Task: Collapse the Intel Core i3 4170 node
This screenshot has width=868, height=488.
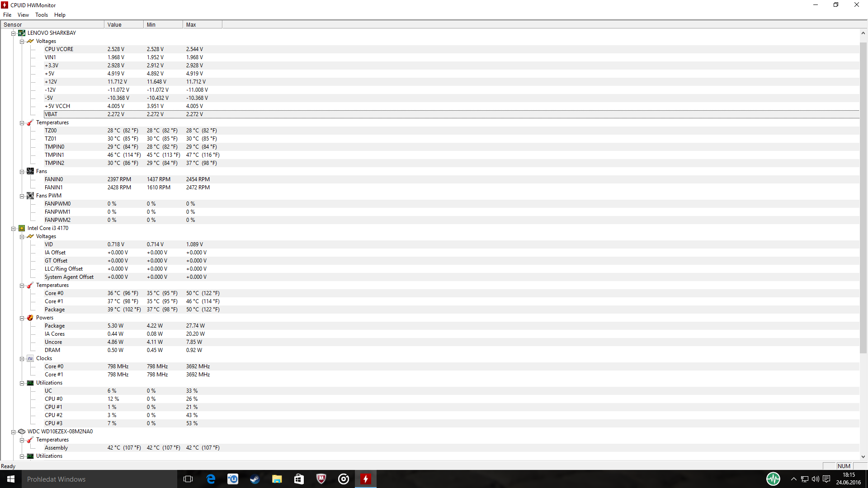Action: [x=14, y=229]
